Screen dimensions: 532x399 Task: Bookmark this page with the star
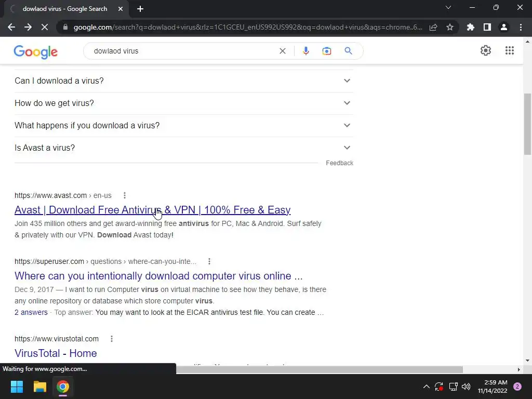click(450, 27)
